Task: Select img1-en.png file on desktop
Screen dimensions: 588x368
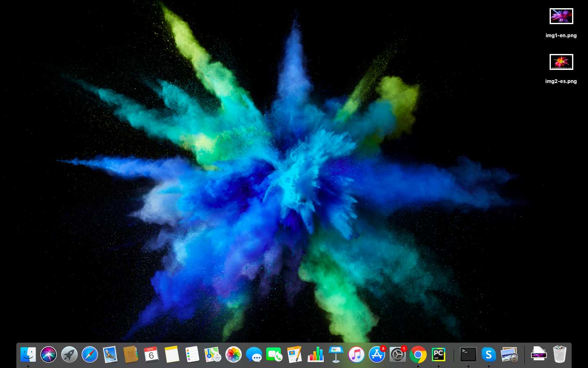Action: (x=561, y=16)
